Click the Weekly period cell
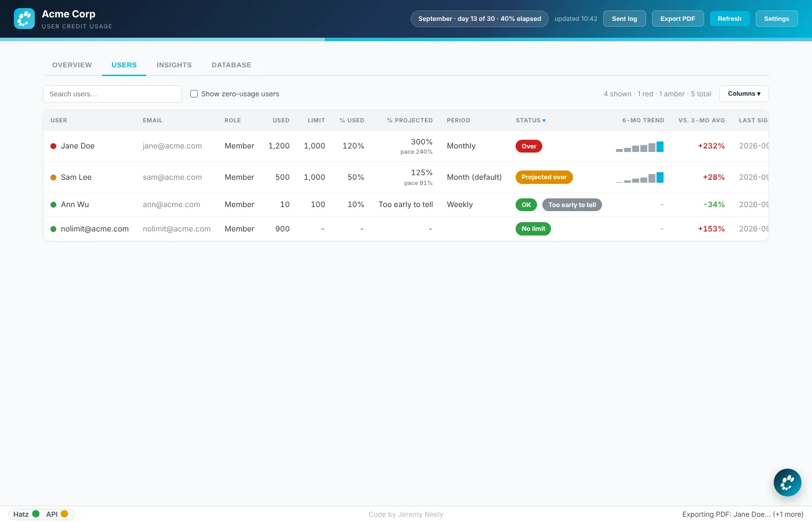The width and height of the screenshot is (812, 522). [x=460, y=205]
